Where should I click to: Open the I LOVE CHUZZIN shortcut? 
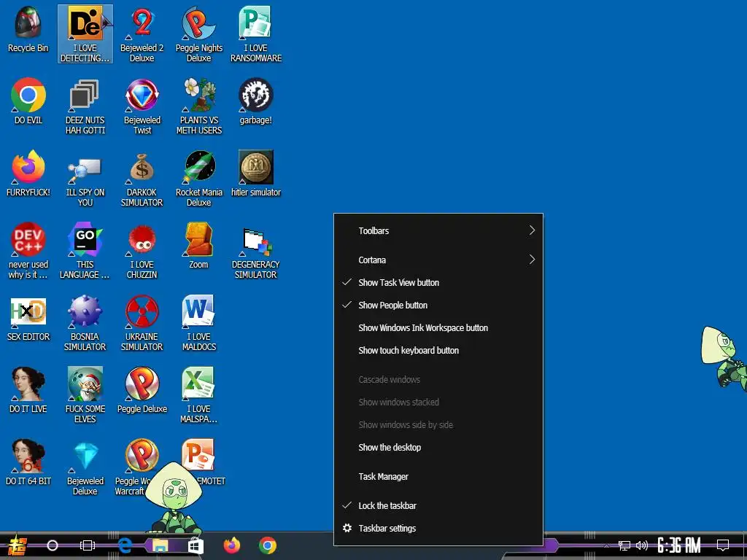click(x=142, y=251)
